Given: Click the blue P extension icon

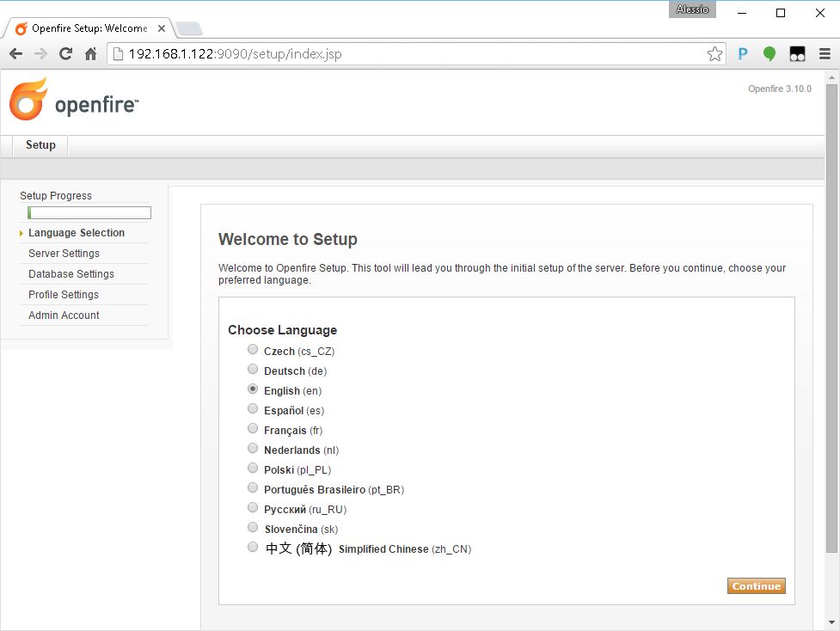Looking at the screenshot, I should click(x=743, y=54).
